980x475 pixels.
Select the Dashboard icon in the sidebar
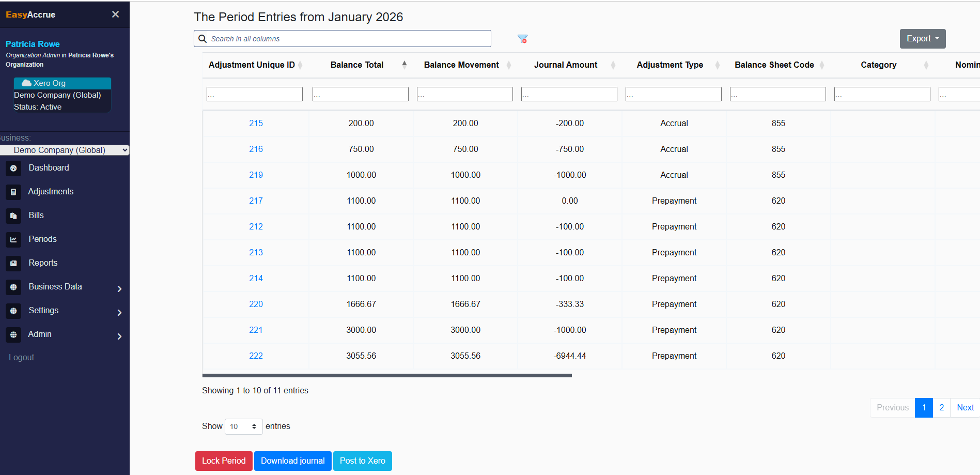click(13, 168)
